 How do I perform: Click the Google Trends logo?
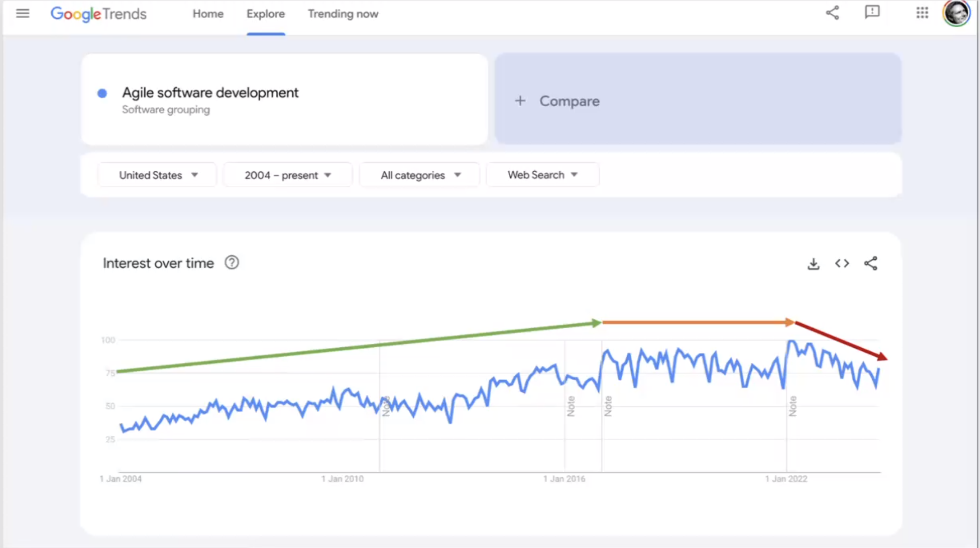click(x=98, y=14)
